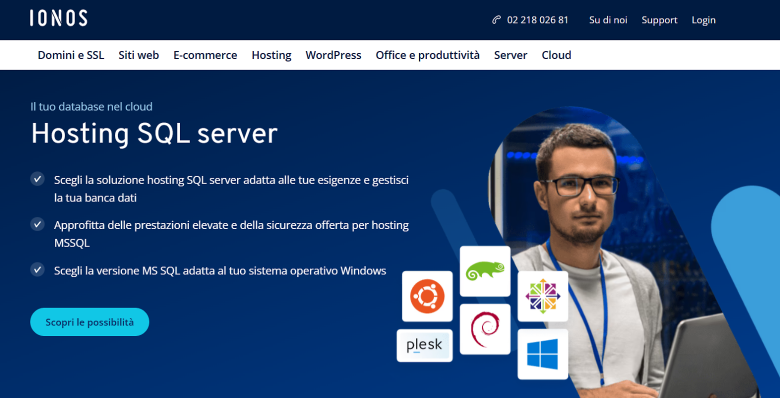The width and height of the screenshot is (780, 398).
Task: Click 'Il tuo database nel cloud' text
Action: point(91,106)
